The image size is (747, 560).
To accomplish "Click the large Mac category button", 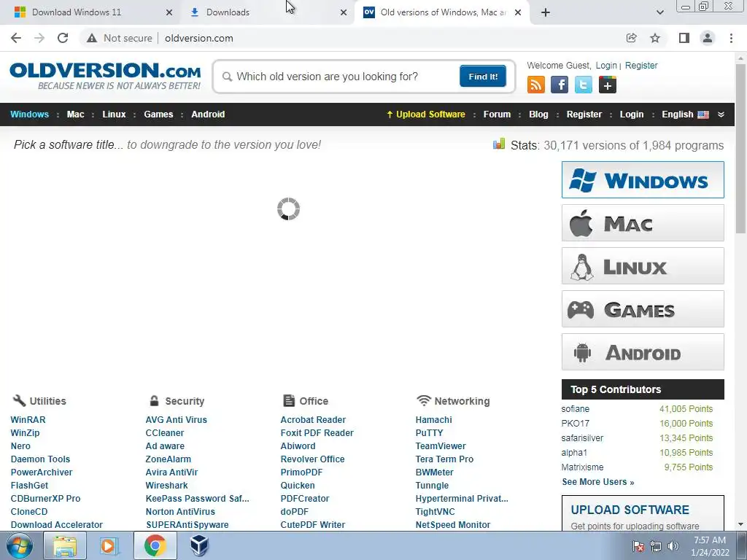I will pyautogui.click(x=643, y=223).
